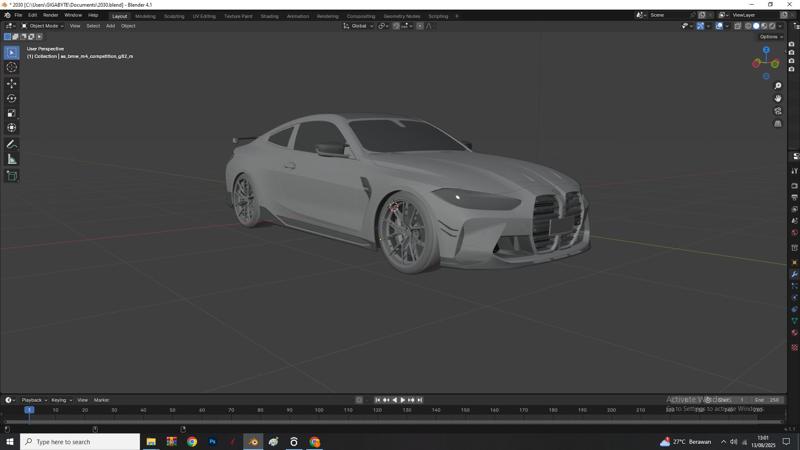This screenshot has height=450, width=800.
Task: Open the Global transform orientation dropdown
Action: [358, 26]
